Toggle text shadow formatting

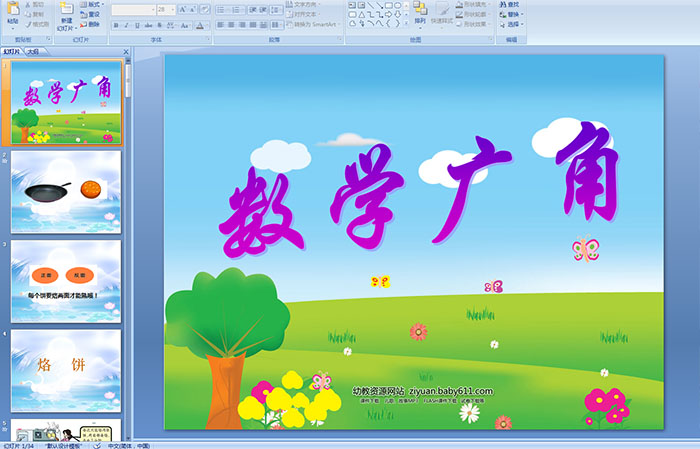(159, 25)
